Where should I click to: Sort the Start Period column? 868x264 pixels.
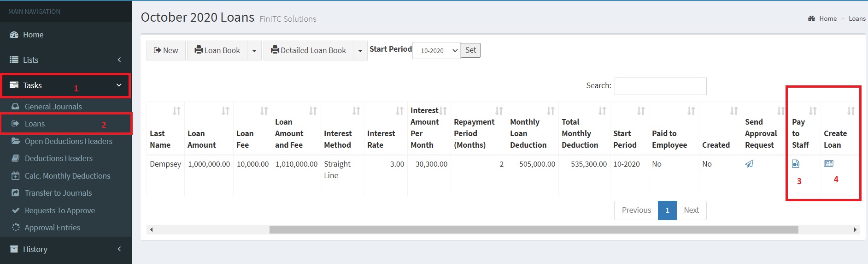point(641,111)
